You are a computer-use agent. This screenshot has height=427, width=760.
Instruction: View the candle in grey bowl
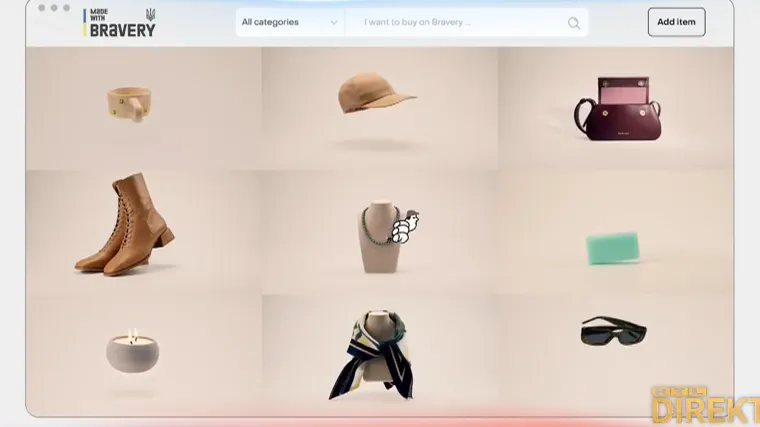[x=133, y=350]
